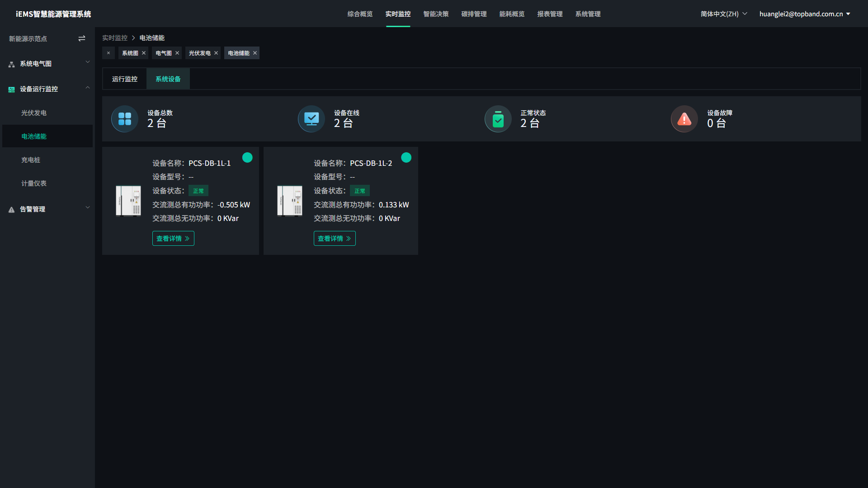Select 充电桩 in the sidebar
The image size is (868, 488).
tap(31, 160)
